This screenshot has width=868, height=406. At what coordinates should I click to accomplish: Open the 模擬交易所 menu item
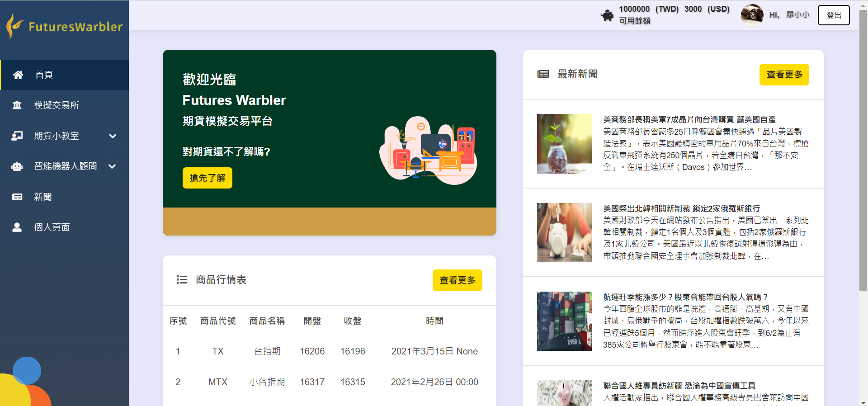pyautogui.click(x=57, y=105)
